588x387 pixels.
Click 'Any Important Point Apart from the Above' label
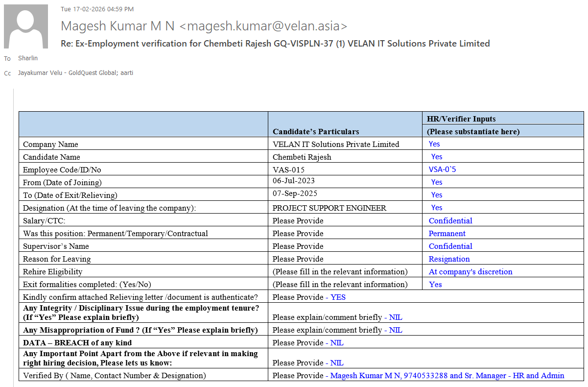[x=141, y=358]
